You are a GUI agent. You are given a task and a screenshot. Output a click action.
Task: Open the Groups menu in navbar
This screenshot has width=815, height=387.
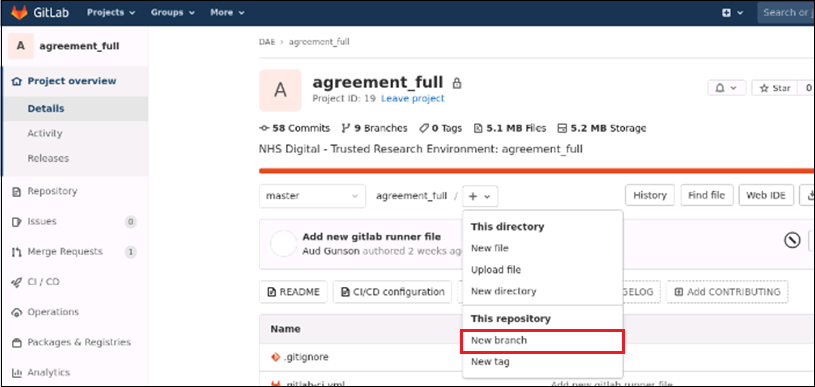(x=173, y=12)
